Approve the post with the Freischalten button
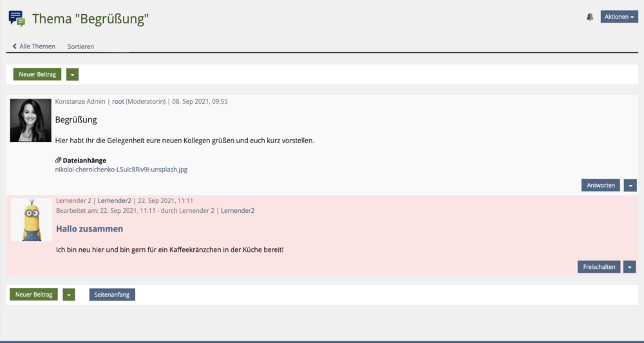The height and width of the screenshot is (343, 644). pos(598,267)
